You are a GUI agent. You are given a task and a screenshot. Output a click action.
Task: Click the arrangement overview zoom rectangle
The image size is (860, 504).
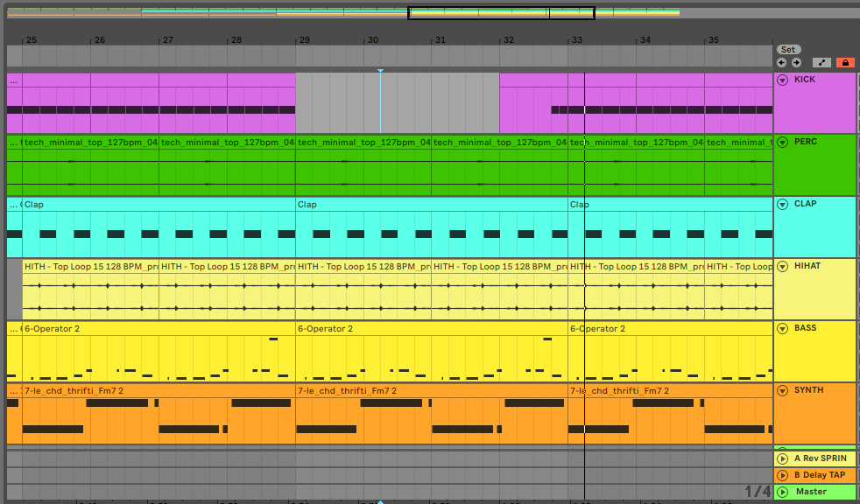click(x=501, y=12)
